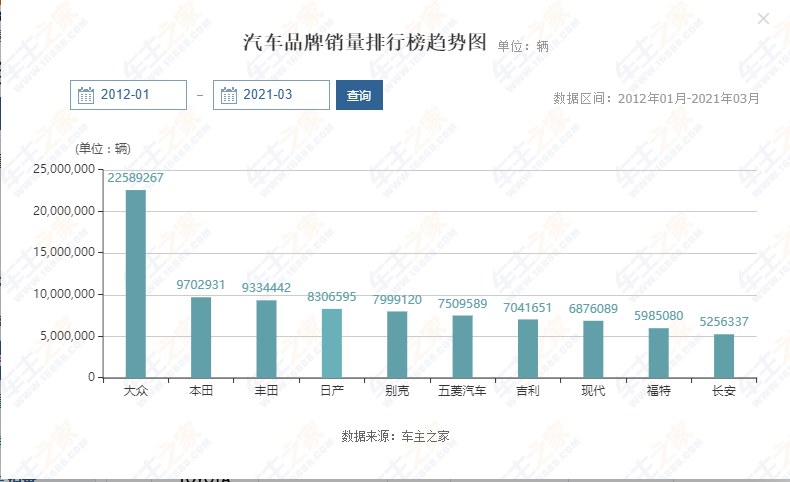The height and width of the screenshot is (482, 790).
Task: Click the 别克 bar in the chart
Action: click(397, 345)
